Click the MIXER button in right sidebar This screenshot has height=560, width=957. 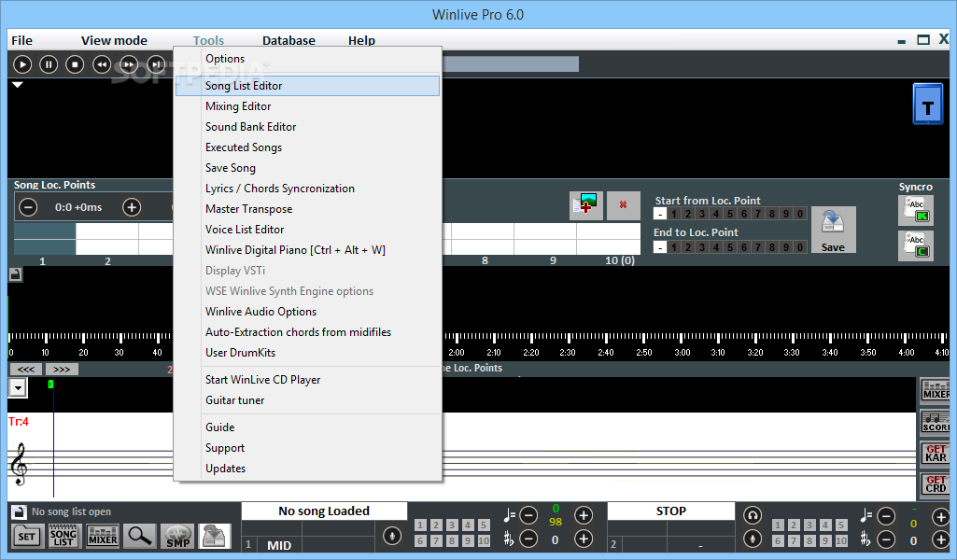935,391
